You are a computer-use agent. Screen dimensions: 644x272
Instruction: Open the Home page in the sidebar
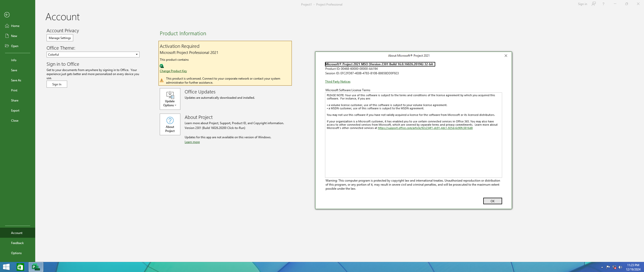(x=18, y=26)
